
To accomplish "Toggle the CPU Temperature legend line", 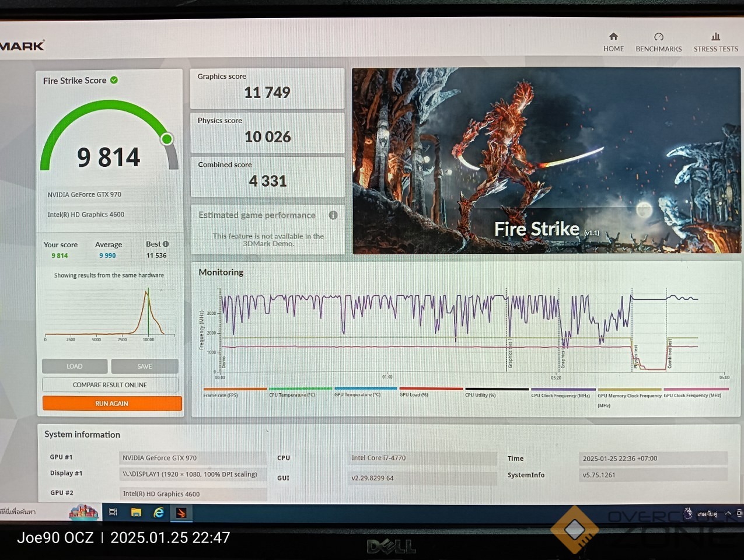I will tap(300, 392).
